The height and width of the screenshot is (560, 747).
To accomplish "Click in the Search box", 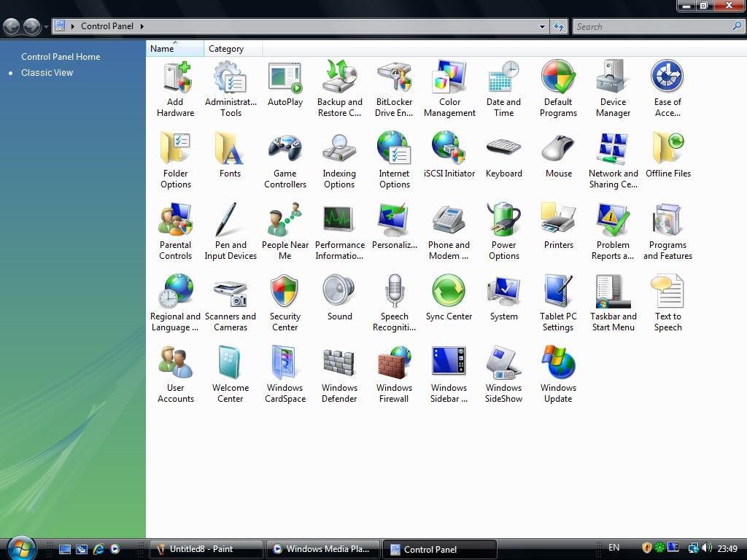I will tap(651, 26).
